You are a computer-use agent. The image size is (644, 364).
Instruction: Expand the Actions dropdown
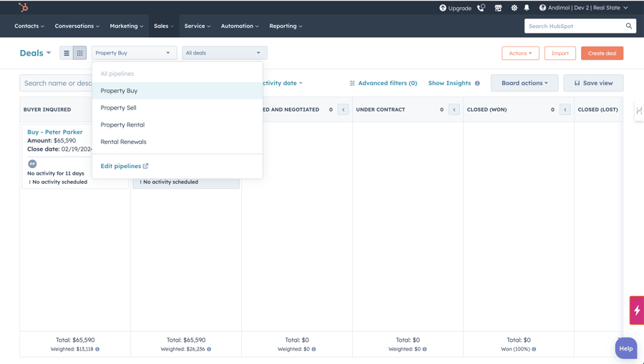(520, 53)
